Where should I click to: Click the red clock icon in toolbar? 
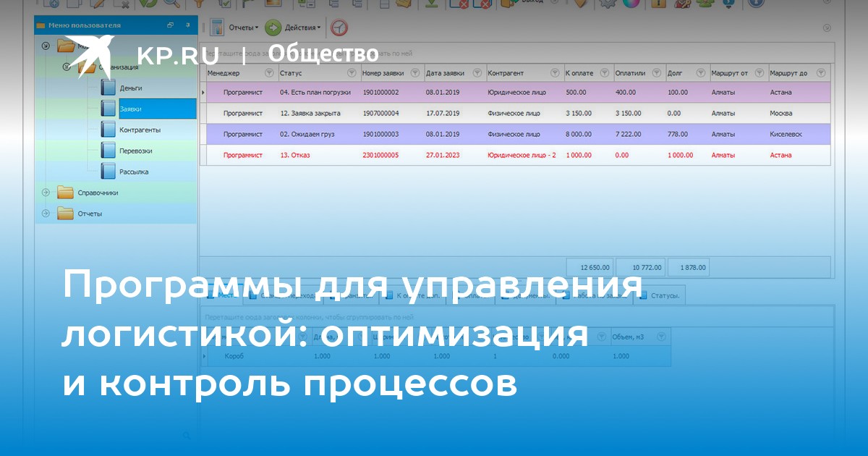pos(339,28)
